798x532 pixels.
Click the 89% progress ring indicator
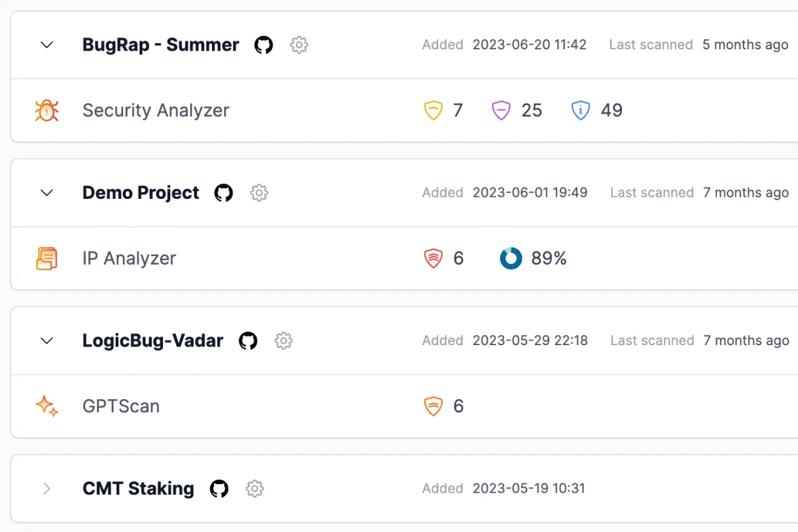click(x=511, y=258)
